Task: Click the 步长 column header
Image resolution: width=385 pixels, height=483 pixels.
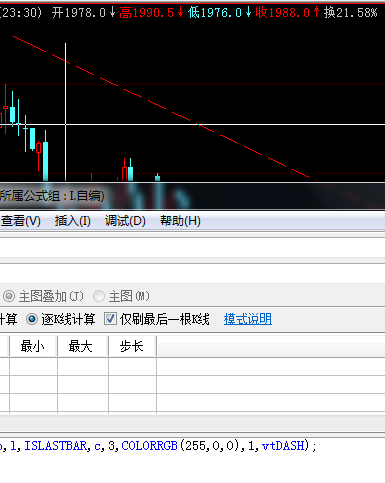Action: [132, 346]
